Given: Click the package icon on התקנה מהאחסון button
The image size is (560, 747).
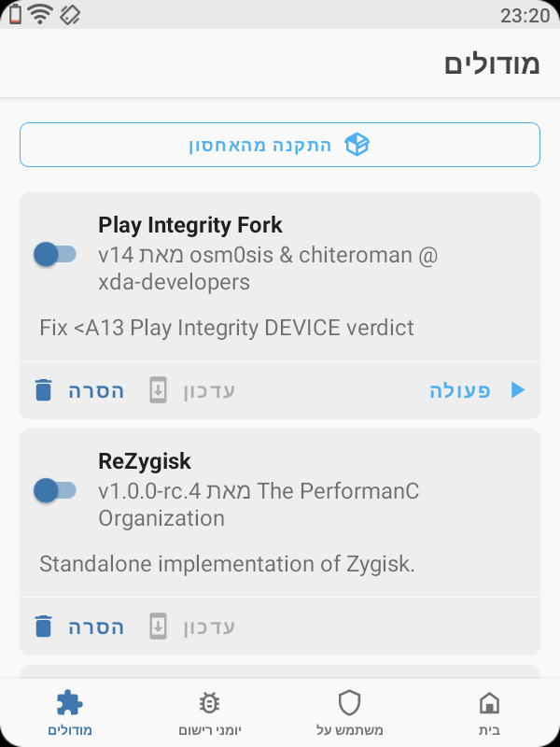Looking at the screenshot, I should coord(359,144).
